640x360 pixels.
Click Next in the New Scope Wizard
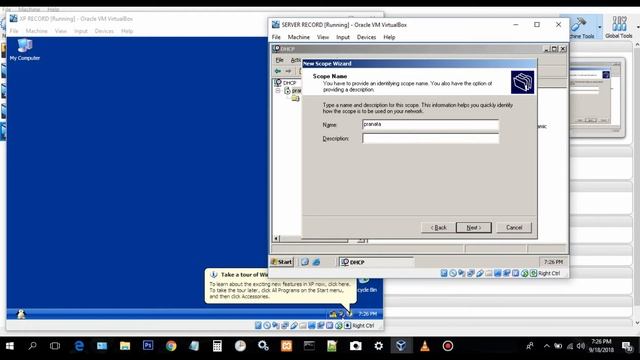click(473, 227)
